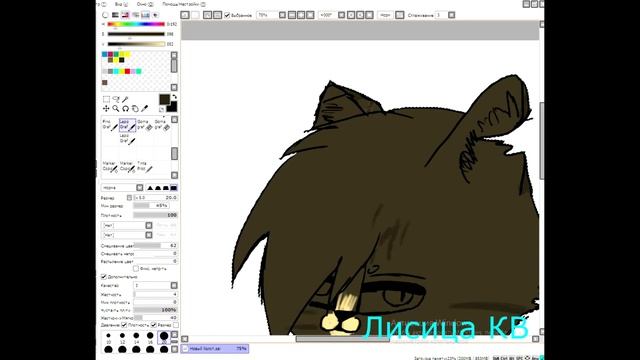Screen dimensions: 640x360
Task: Open the Вид menu
Action: (x=121, y=4)
